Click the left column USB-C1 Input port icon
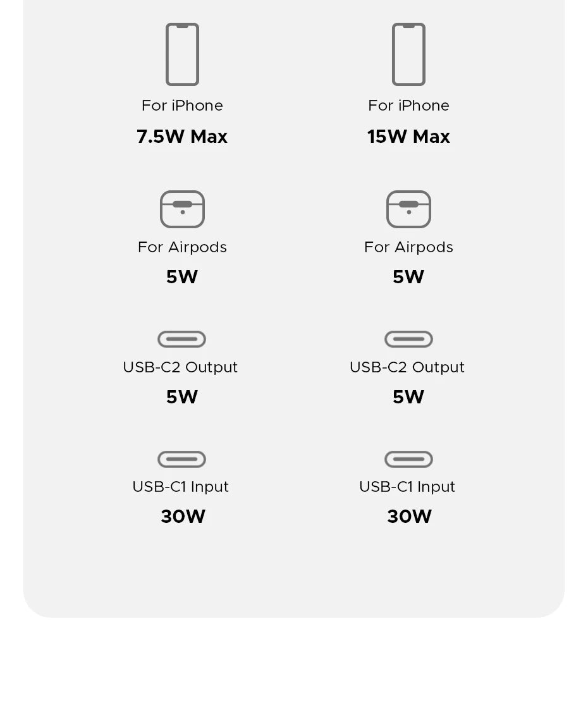 [182, 459]
